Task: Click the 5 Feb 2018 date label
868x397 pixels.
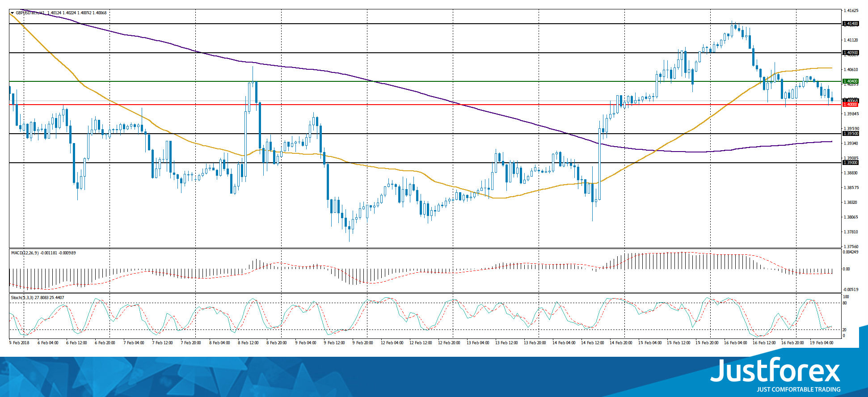Action: coord(19,343)
